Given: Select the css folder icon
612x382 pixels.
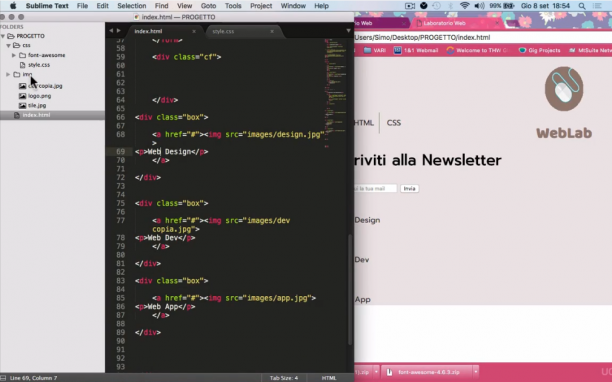Looking at the screenshot, I should (16, 45).
